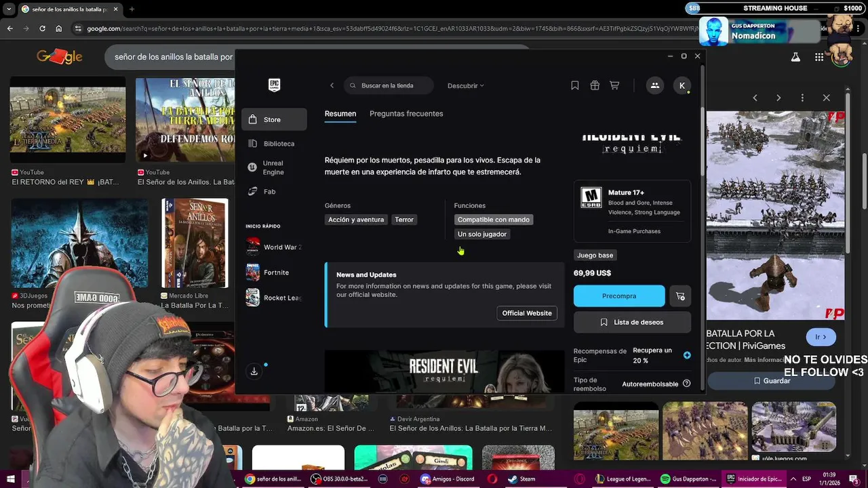868x488 pixels.
Task: Click the Google search query box
Action: pos(173,57)
